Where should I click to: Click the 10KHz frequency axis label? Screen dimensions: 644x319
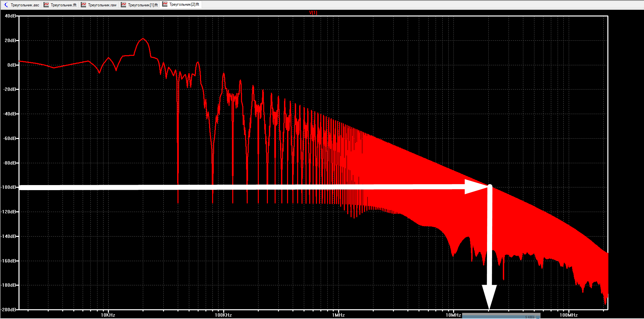[x=108, y=315]
